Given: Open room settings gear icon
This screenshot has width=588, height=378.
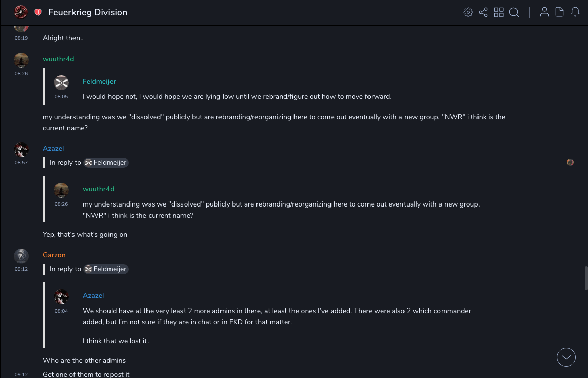Looking at the screenshot, I should [x=468, y=12].
